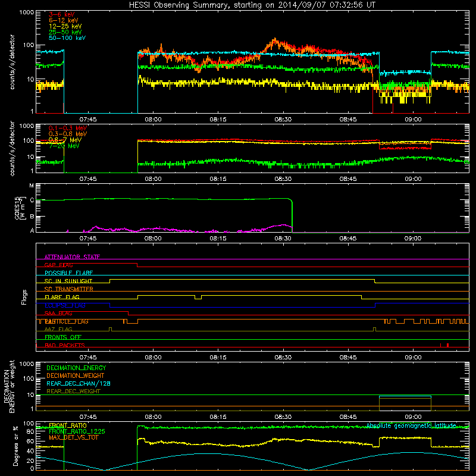
Task: Click 07:45 tick below the decimation panel
Action: coord(88,417)
